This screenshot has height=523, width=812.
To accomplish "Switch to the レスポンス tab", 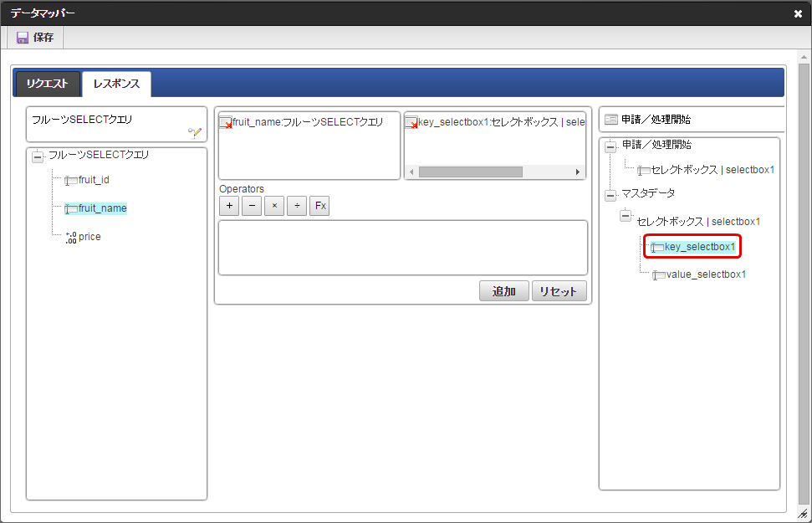I will pos(116,84).
